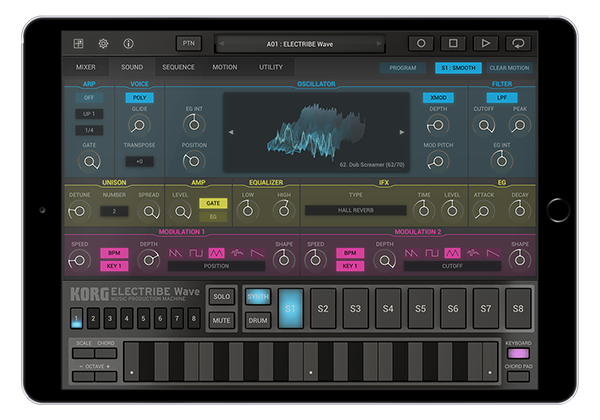Screen dimensions: 600x420
Task: Select the ramp-down shape in Modulation 1
Action: 257,253
